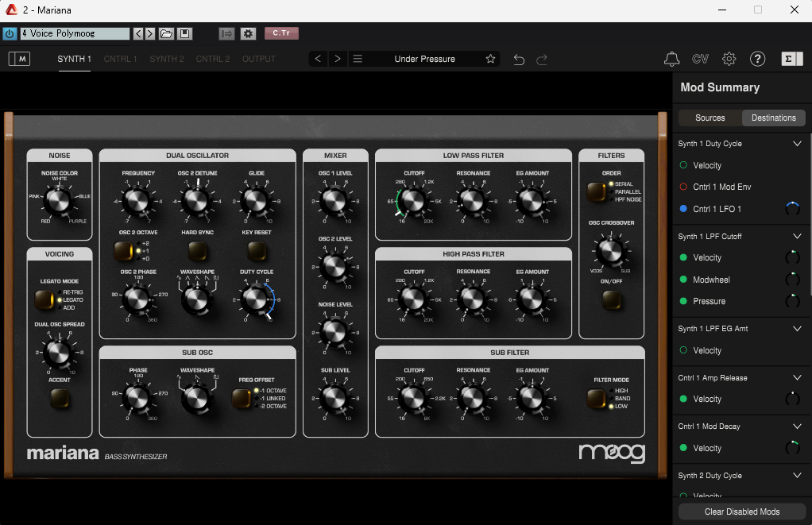Toggle Sub Filter Mode switch
The image size is (812, 525).
point(596,398)
